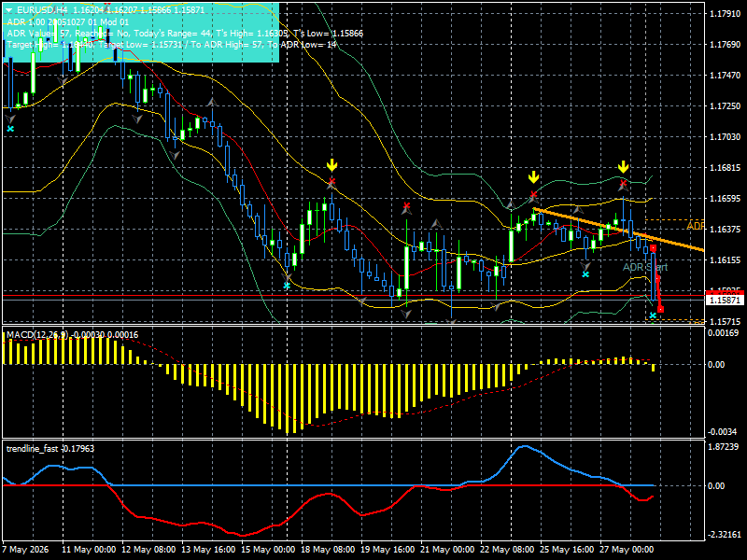The image size is (747, 560).
Task: Select the upper red square handle of the red line
Action: [653, 248]
